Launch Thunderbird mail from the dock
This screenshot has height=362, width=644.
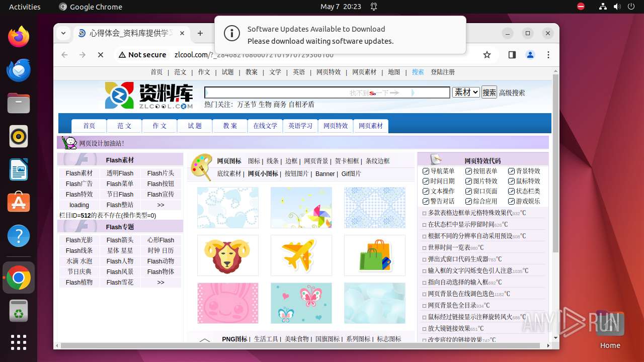[x=19, y=70]
